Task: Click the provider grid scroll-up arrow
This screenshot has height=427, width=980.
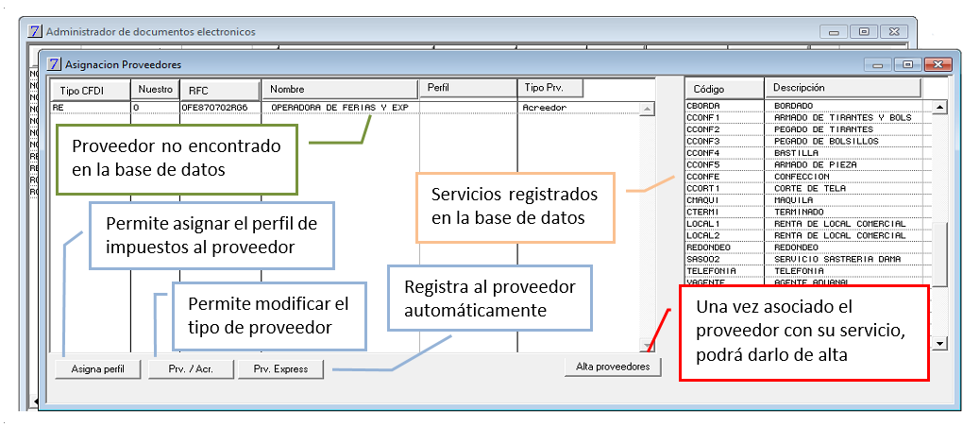Action: [x=648, y=109]
